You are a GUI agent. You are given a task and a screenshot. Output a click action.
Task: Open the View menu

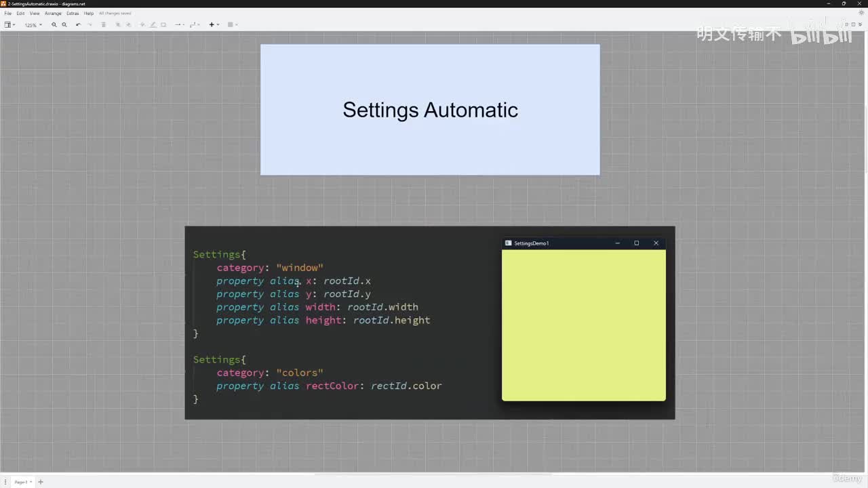pos(35,14)
